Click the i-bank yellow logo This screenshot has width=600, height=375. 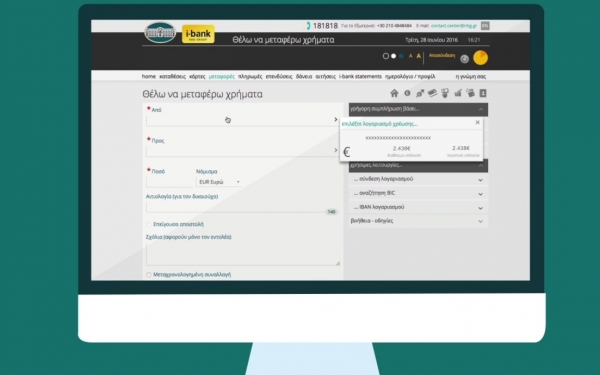[198, 34]
